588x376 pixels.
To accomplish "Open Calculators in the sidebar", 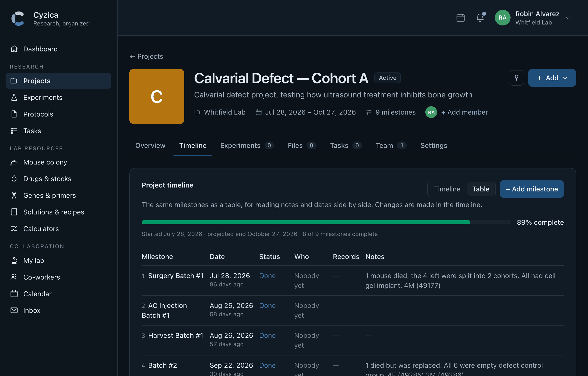I will pos(58,229).
